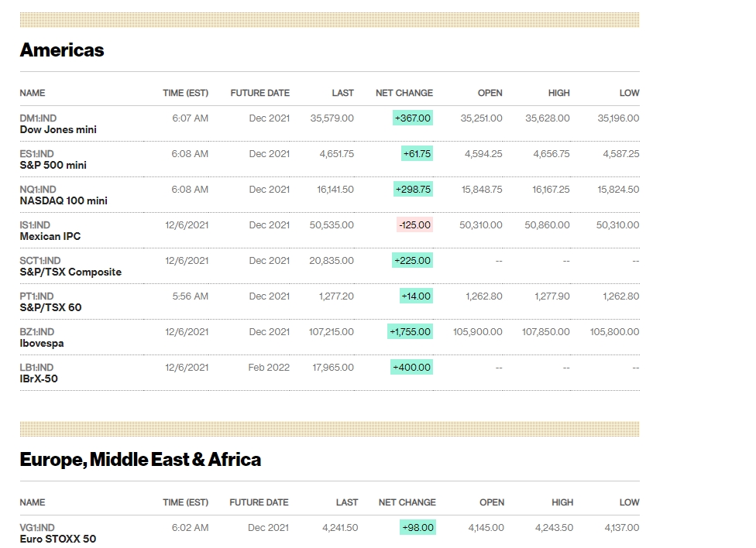Click the Ibovespa low value 105,800.00
756x548 pixels.
pos(615,333)
